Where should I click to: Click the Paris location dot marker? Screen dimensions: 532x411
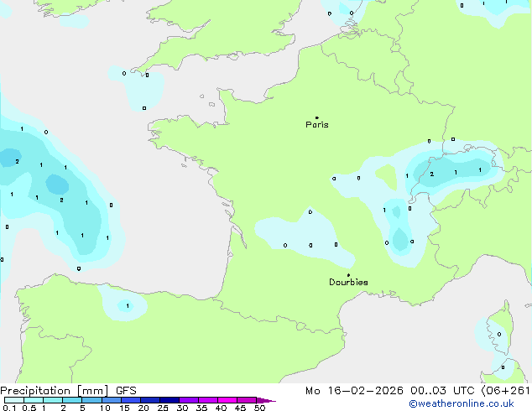317,117
